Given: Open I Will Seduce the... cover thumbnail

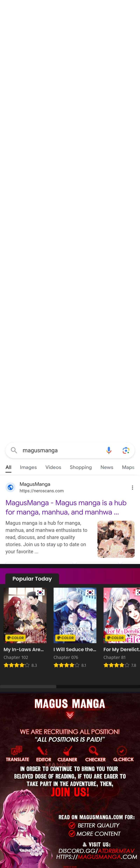Looking at the screenshot, I should 75,616.
